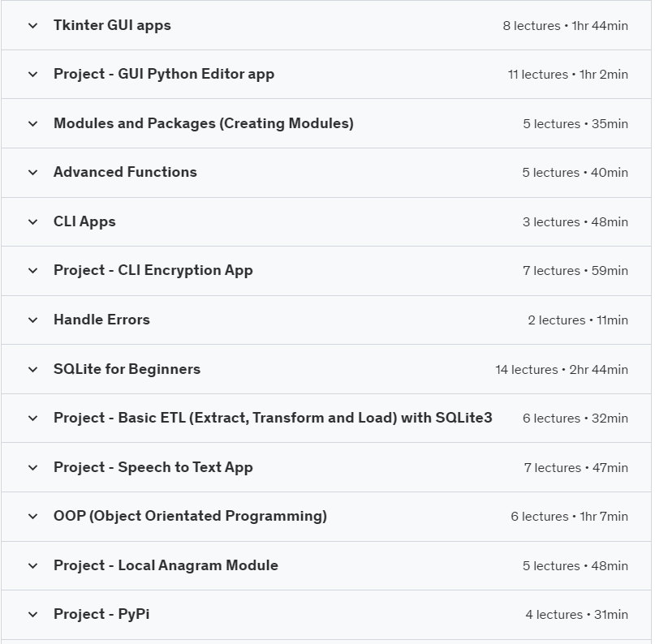
Task: Expand the OOP section chevron
Action: pos(32,517)
